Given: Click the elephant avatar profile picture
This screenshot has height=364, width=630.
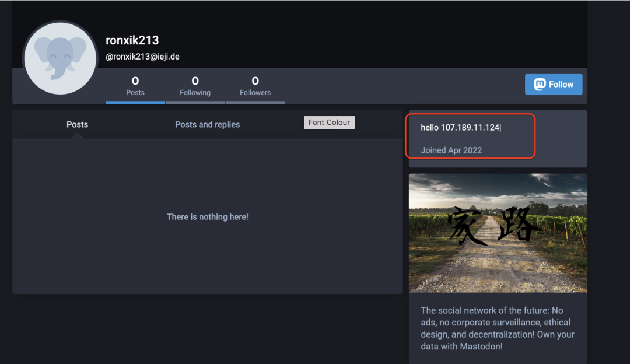Looking at the screenshot, I should [60, 58].
